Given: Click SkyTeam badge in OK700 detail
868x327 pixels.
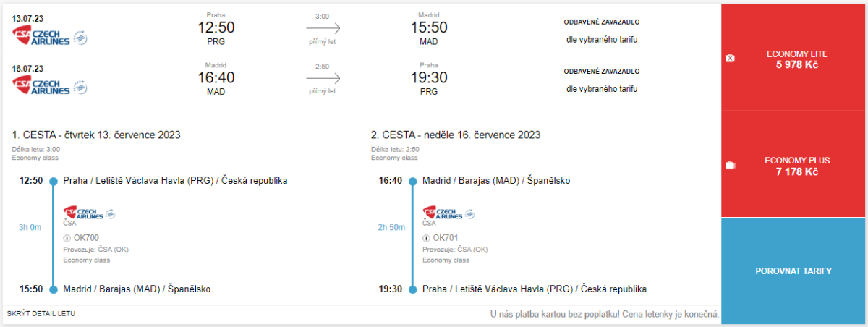Looking at the screenshot, I should point(111,213).
